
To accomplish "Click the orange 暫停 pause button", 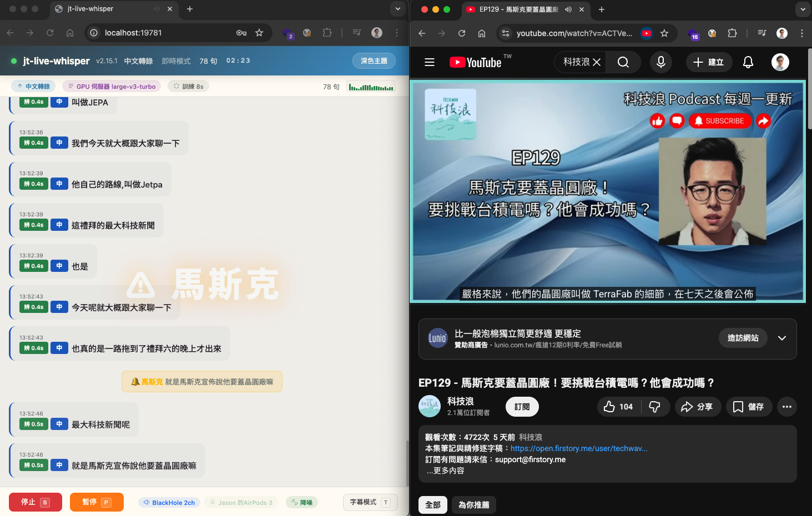I will coord(97,502).
